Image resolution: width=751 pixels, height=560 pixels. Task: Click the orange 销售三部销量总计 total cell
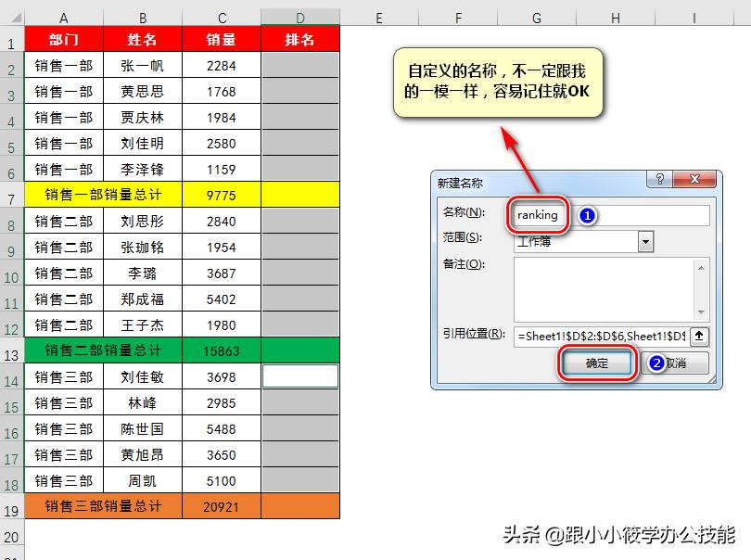tap(102, 507)
